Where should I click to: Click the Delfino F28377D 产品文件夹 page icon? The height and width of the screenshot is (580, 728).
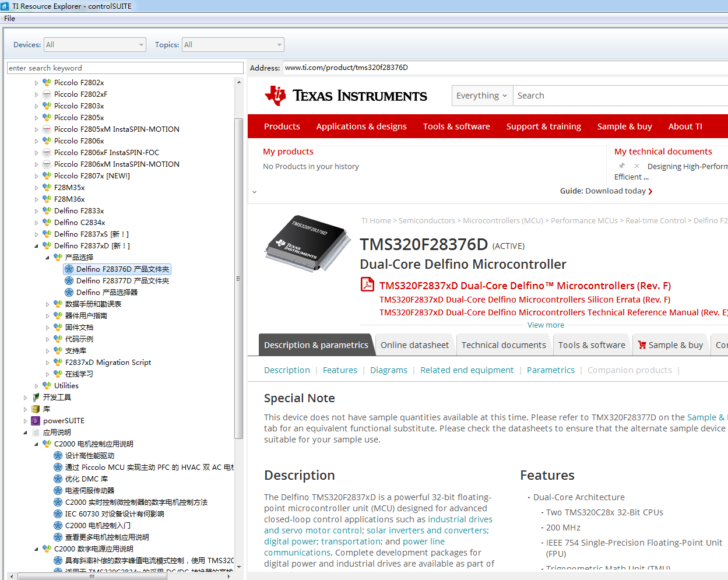coord(69,281)
